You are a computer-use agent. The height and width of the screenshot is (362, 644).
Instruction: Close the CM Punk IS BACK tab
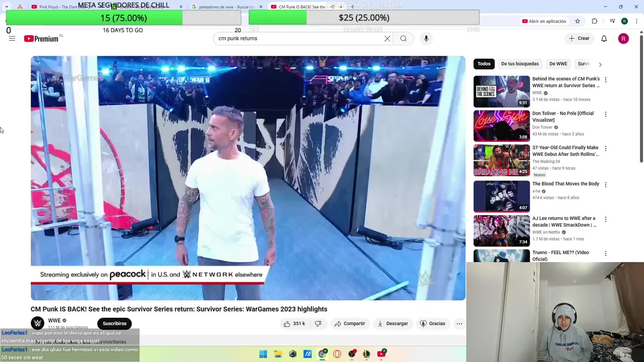340,7
